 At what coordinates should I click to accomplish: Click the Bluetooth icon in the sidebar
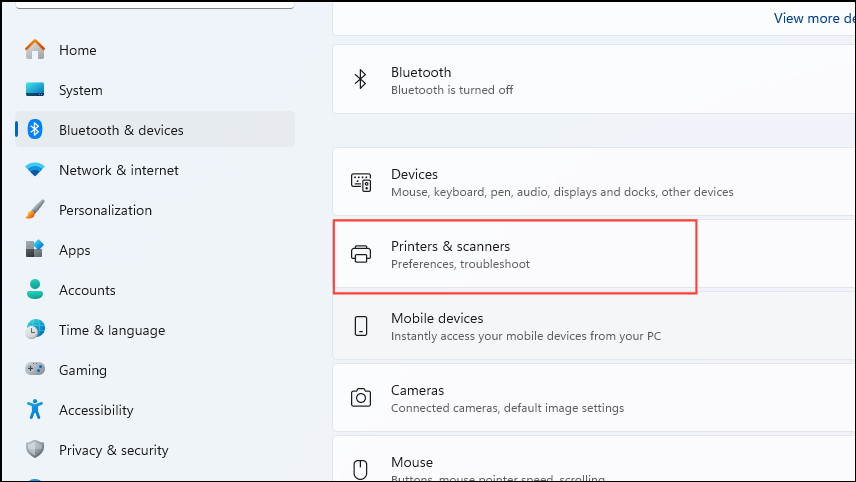pos(35,129)
